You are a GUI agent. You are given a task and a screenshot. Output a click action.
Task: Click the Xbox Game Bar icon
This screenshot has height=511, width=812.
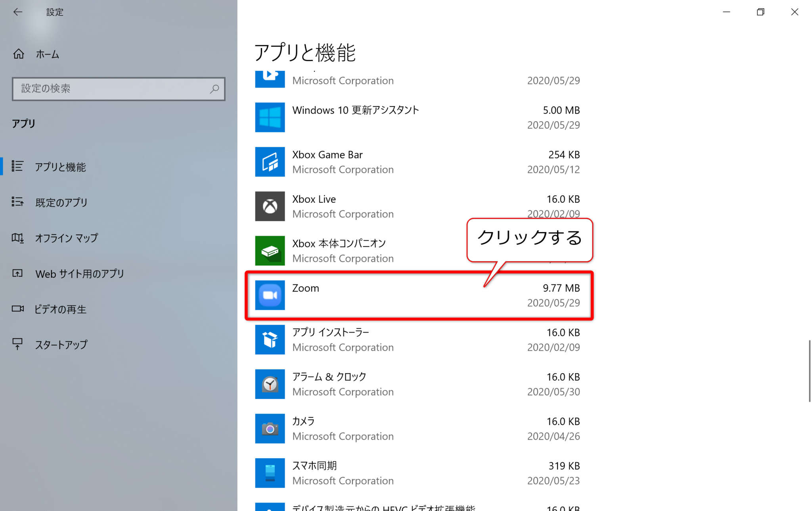[x=270, y=162]
